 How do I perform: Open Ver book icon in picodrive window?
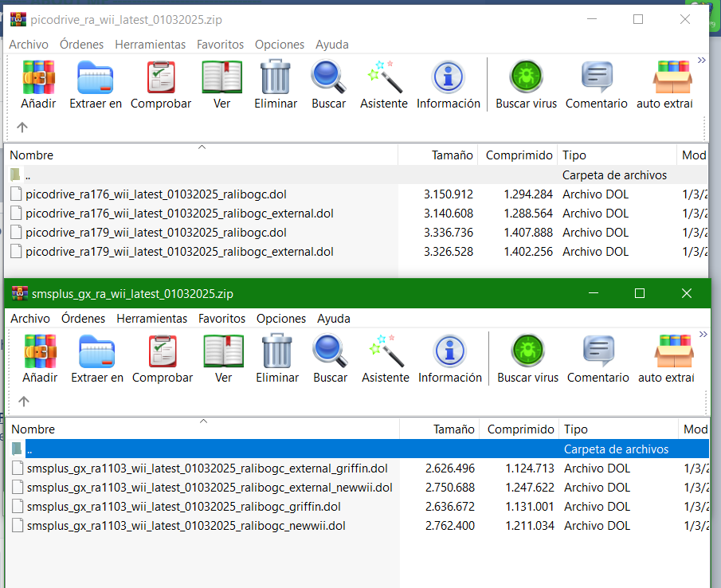pos(222,77)
